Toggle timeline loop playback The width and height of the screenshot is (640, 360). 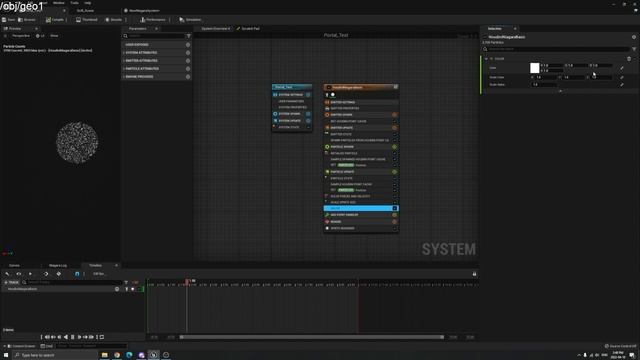[102, 337]
